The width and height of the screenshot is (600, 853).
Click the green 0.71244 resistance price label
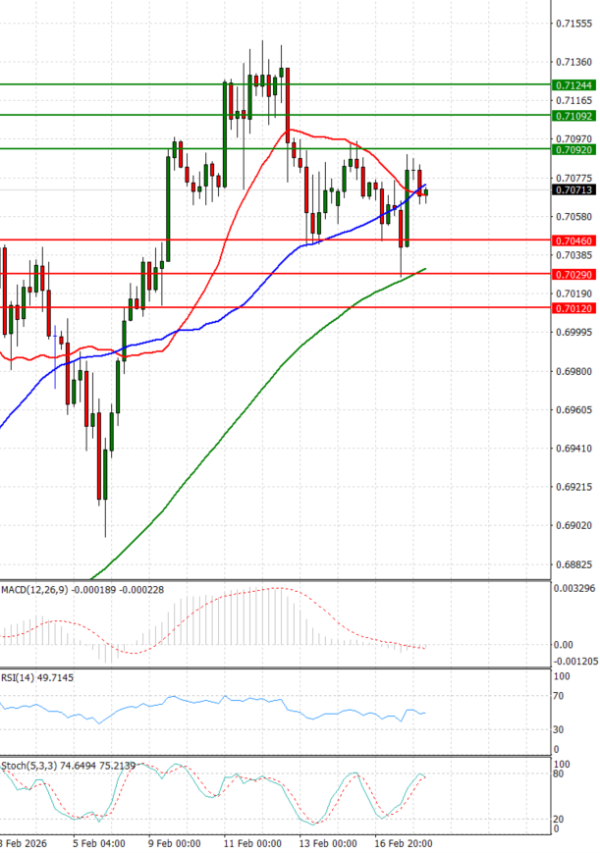coord(573,86)
